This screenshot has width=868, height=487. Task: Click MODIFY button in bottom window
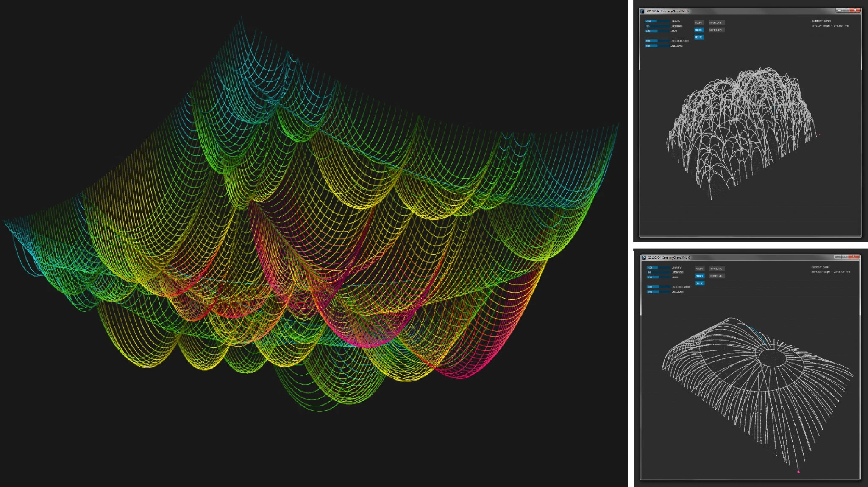point(699,269)
